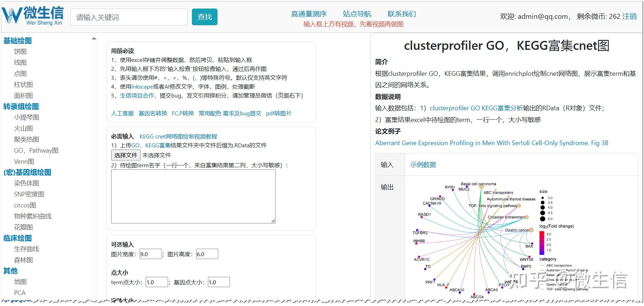644x306 pixels.
Task: Click the 图片高度 input field
Action: (207, 254)
